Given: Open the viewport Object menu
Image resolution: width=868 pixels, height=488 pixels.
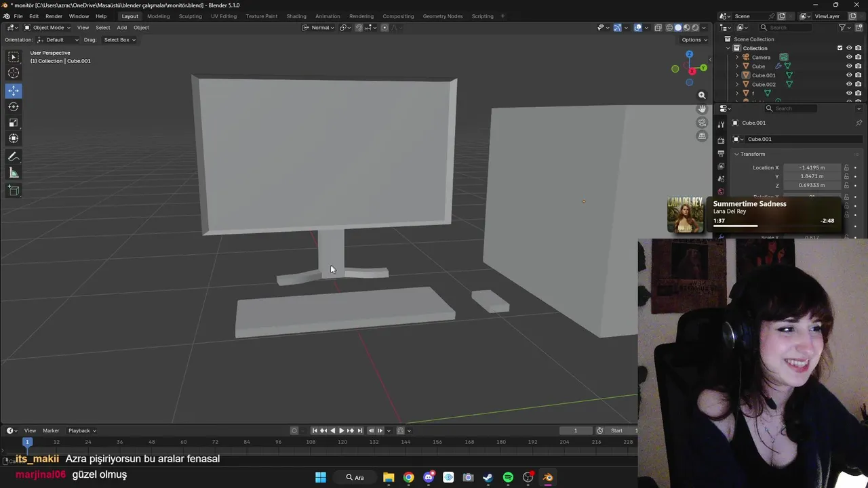Looking at the screenshot, I should point(141,28).
